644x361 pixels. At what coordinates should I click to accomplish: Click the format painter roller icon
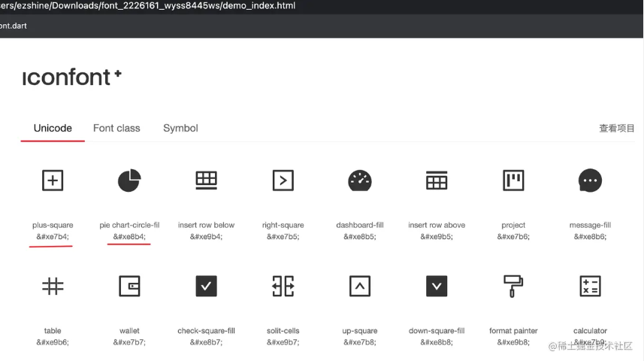(x=513, y=286)
